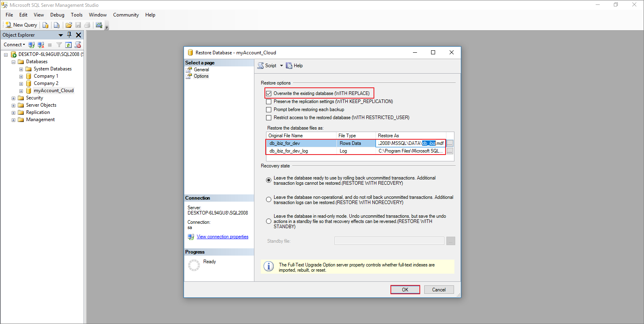Click the Company 1 database cylinder icon

pos(29,76)
